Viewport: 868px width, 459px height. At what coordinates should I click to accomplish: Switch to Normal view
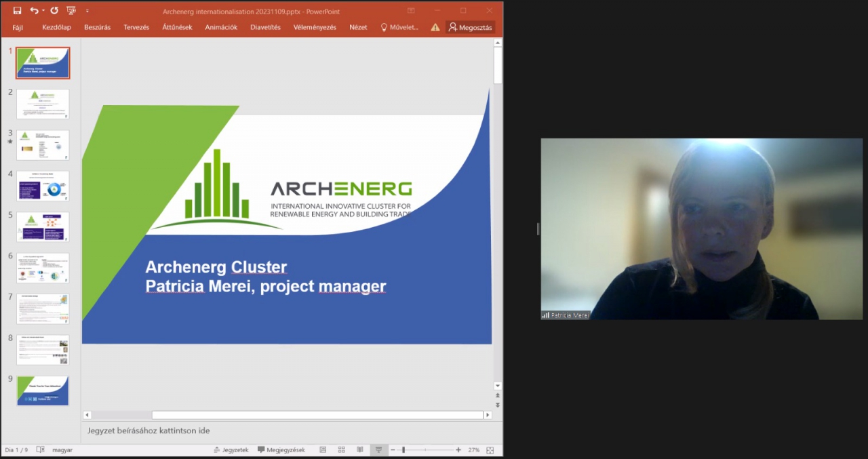(323, 450)
